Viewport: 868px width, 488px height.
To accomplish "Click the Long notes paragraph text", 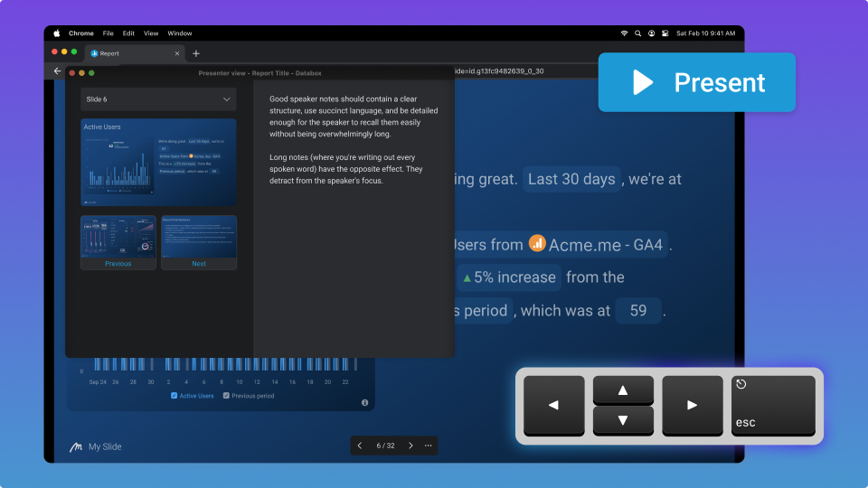I will tap(346, 169).
